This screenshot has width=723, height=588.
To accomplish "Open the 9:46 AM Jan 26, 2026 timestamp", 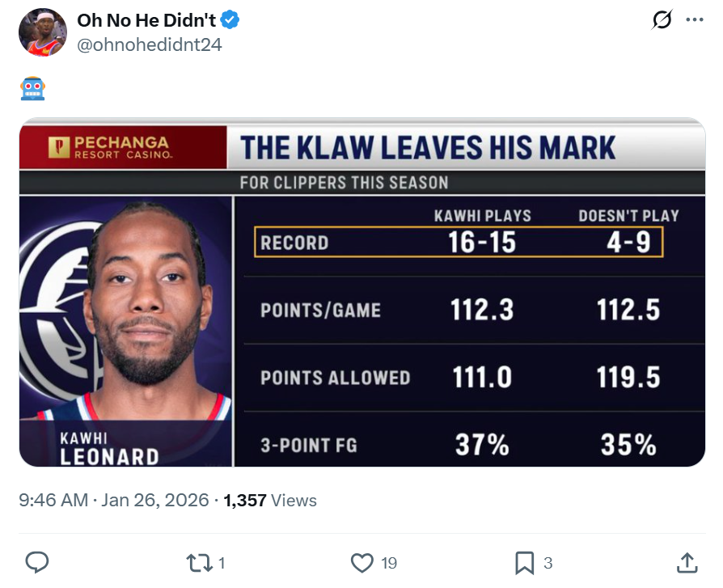I will click(x=113, y=501).
